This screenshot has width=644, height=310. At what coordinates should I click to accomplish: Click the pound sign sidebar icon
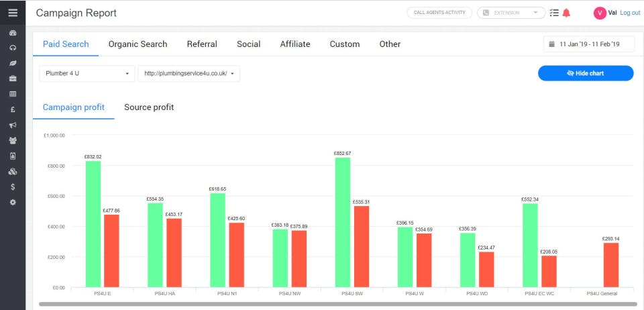pos(13,109)
